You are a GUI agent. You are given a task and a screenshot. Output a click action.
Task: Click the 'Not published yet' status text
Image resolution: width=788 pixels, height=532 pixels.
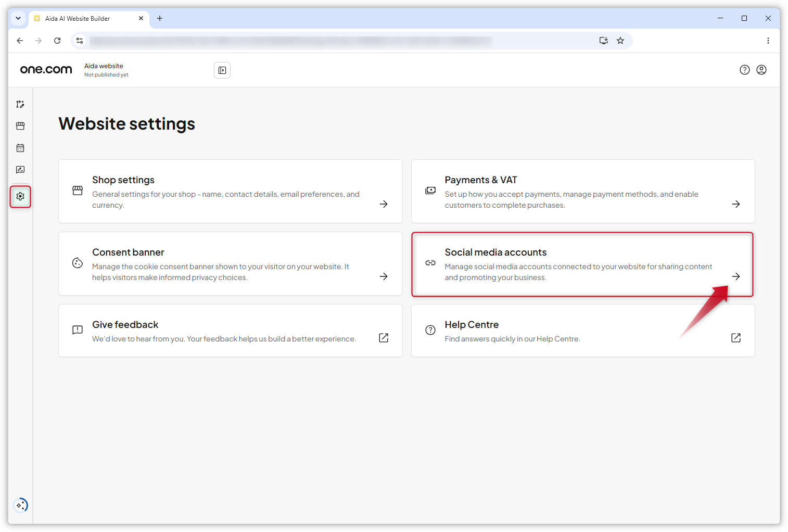(x=106, y=75)
